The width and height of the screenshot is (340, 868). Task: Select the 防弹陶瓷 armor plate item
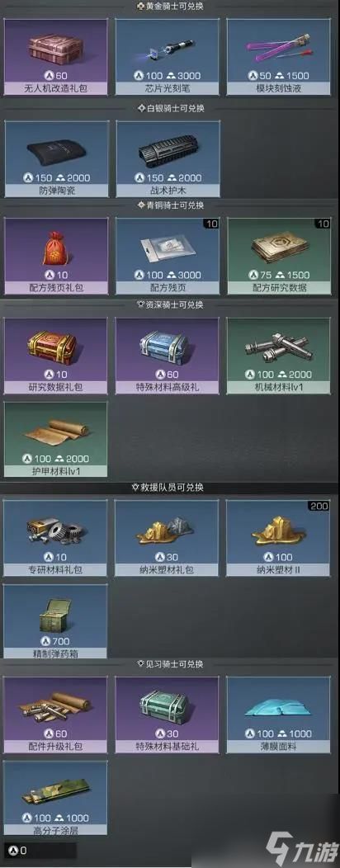click(56, 159)
